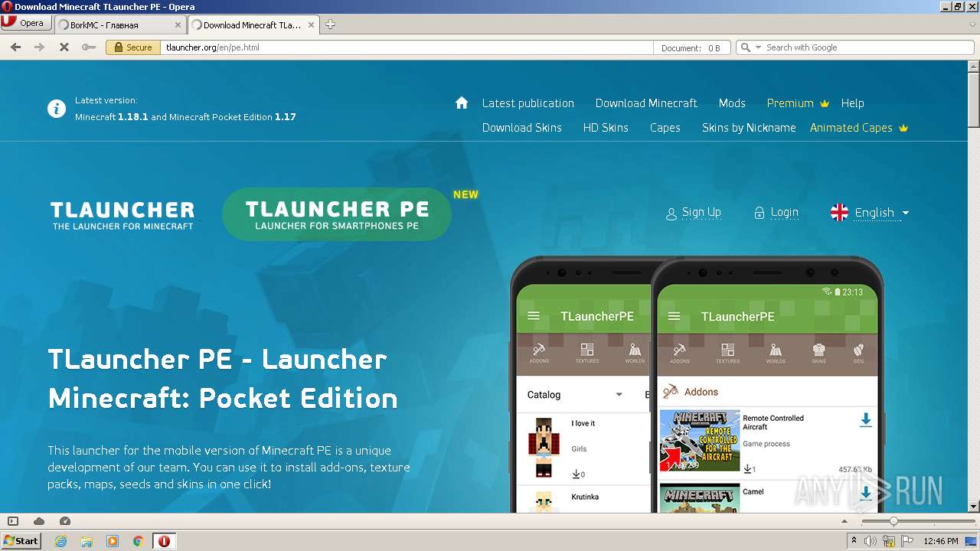
Task: Click the Login link
Action: (776, 213)
